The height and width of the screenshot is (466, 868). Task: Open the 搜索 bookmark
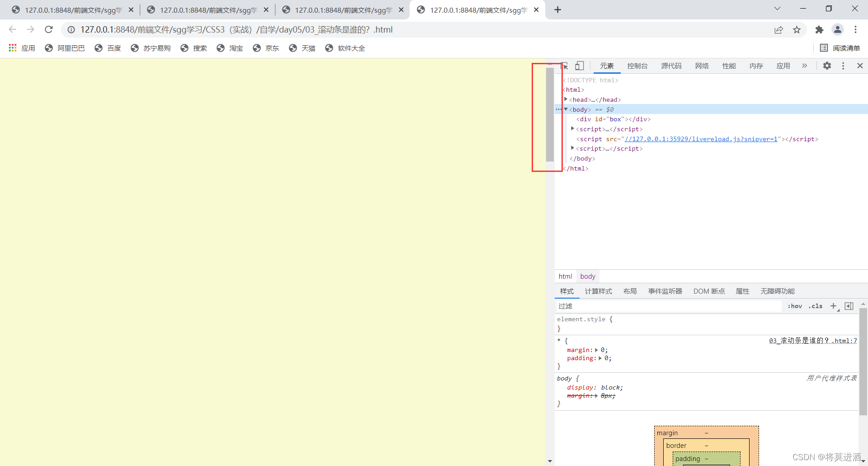coord(193,48)
